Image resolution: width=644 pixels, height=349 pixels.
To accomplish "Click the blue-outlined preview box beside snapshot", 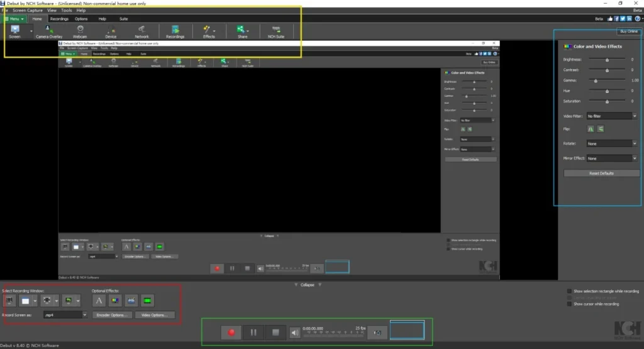I will pos(407,330).
